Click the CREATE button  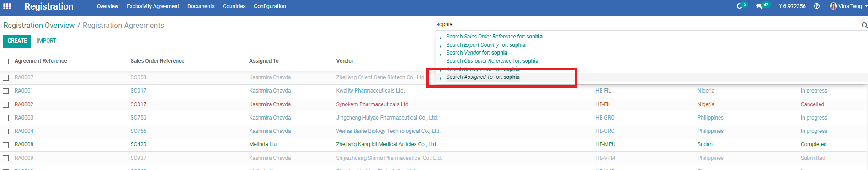[x=17, y=41]
